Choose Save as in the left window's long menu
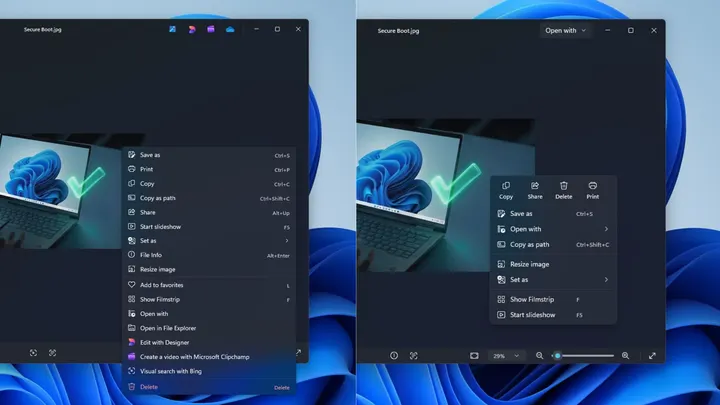 click(x=209, y=155)
